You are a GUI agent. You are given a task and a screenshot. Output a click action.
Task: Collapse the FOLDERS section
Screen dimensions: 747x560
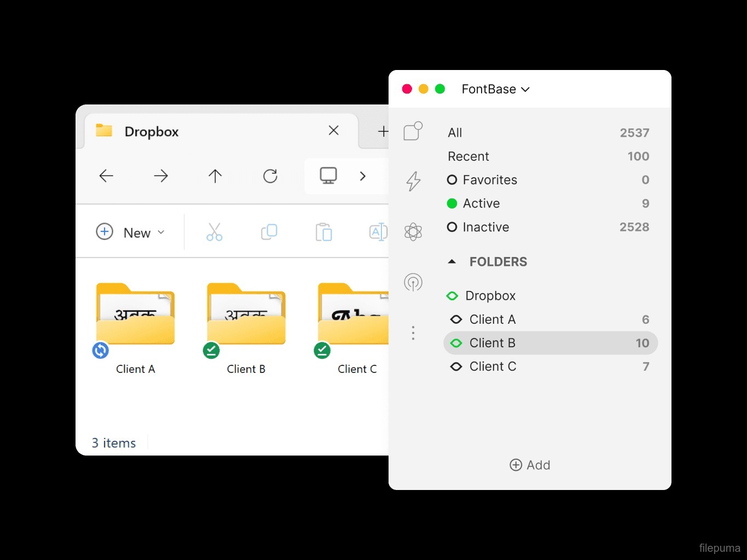pos(452,262)
